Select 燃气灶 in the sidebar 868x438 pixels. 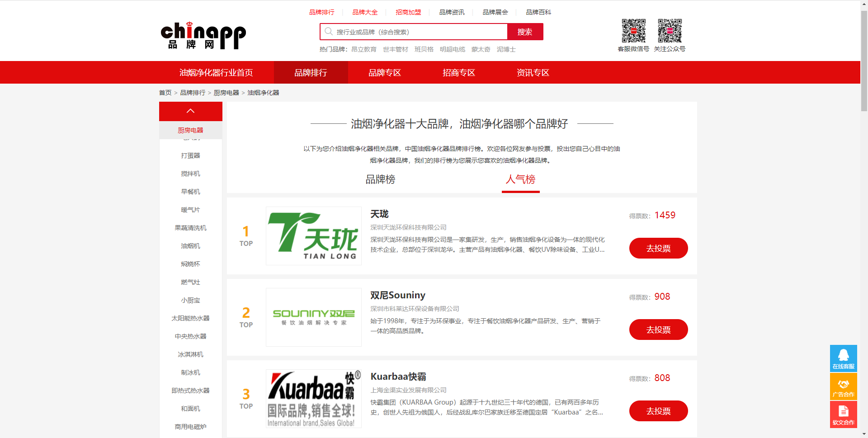(190, 282)
